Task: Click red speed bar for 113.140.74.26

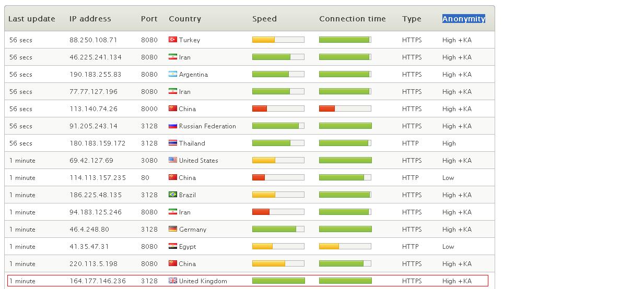Action: 278,109
